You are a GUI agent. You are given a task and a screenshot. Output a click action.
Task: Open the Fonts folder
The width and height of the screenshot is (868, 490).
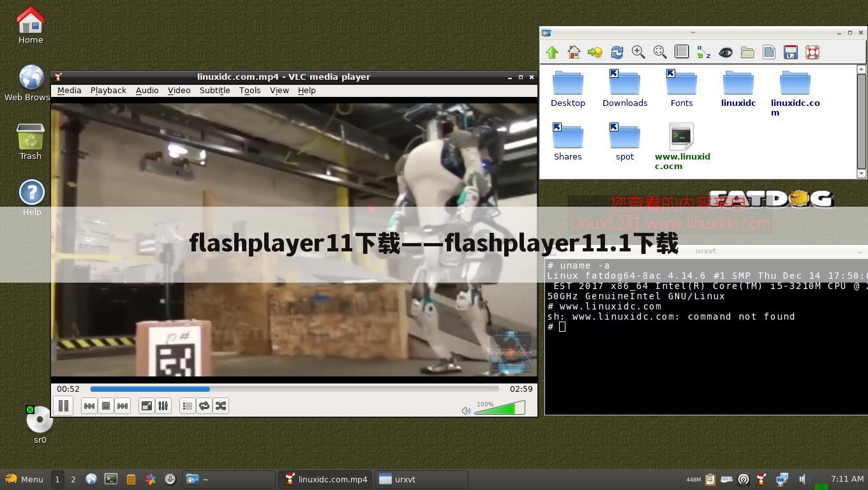click(682, 89)
